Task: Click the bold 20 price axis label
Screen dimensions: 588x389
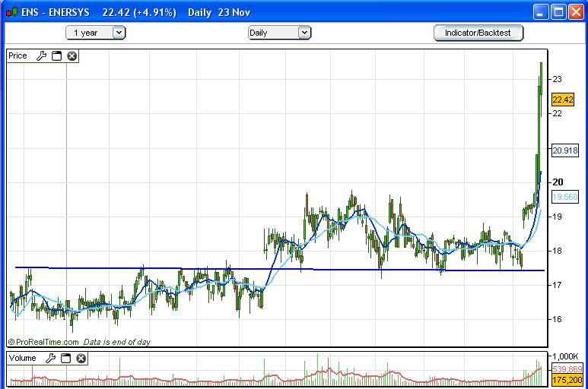Action: click(x=558, y=182)
